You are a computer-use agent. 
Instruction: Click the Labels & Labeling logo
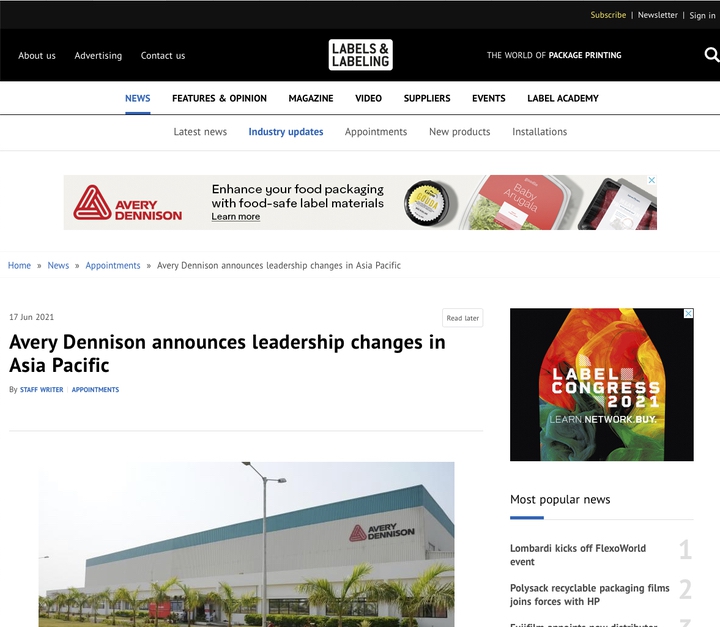pos(360,55)
